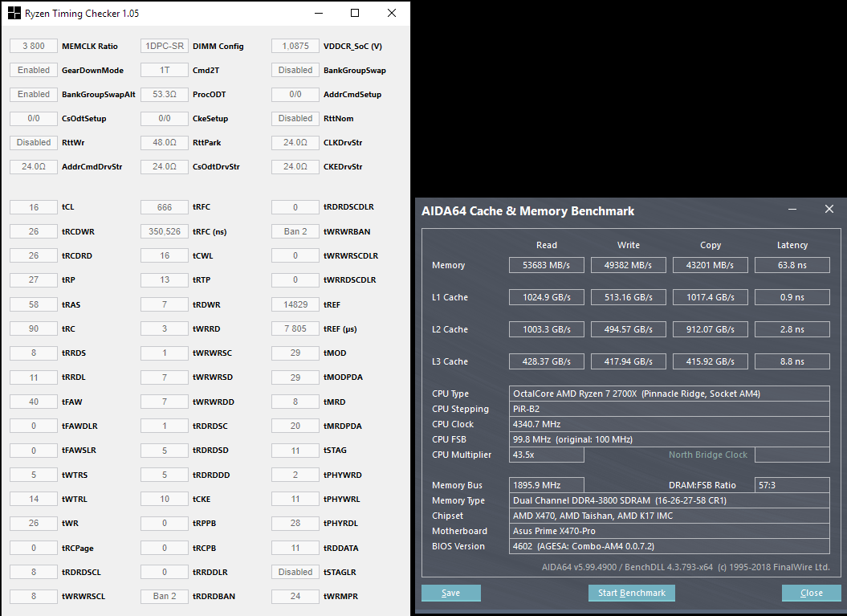
Task: Click the CPU Clock value 4340.7 MHz
Action: [670, 424]
